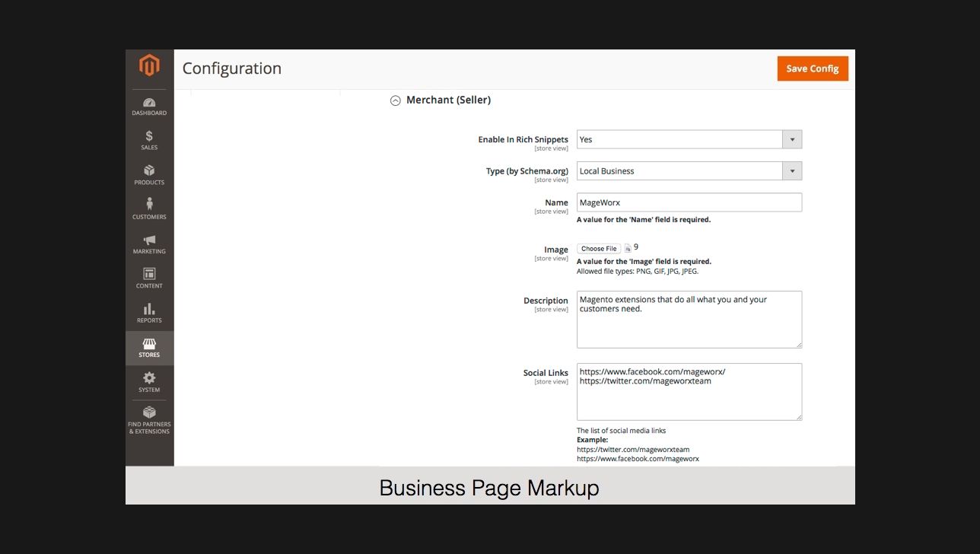Click the Magento logo icon
The width and height of the screenshot is (980, 554).
149,66
